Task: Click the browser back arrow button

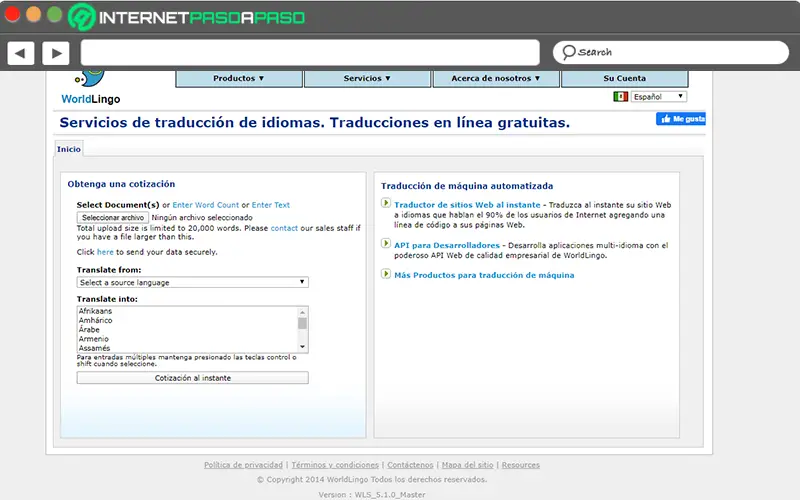Action: 21,53
